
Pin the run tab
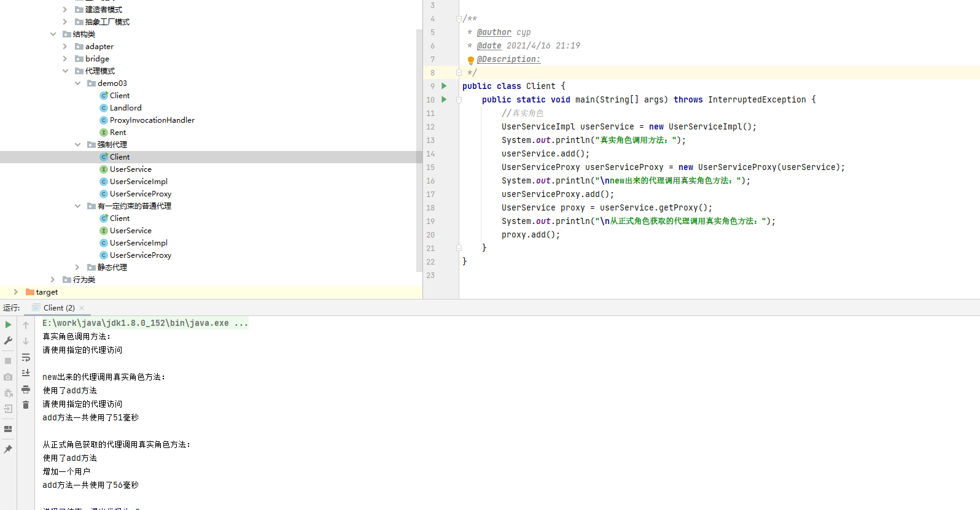(8, 449)
